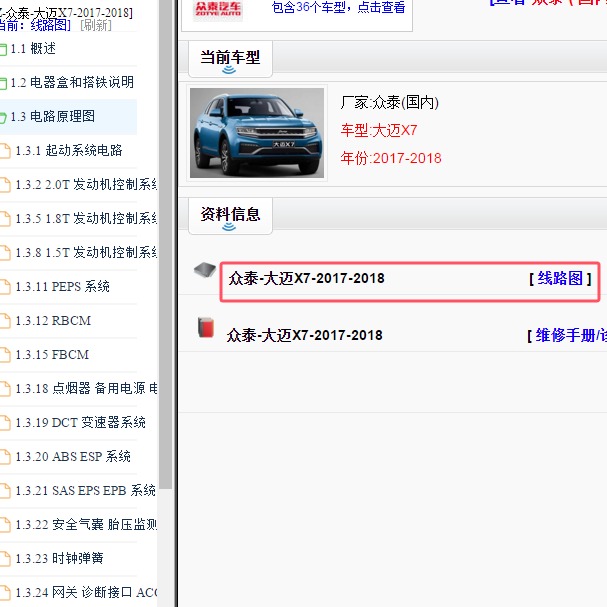Click page icon beside 1.3.21 SAS EPS EPB 系统

coord(5,491)
